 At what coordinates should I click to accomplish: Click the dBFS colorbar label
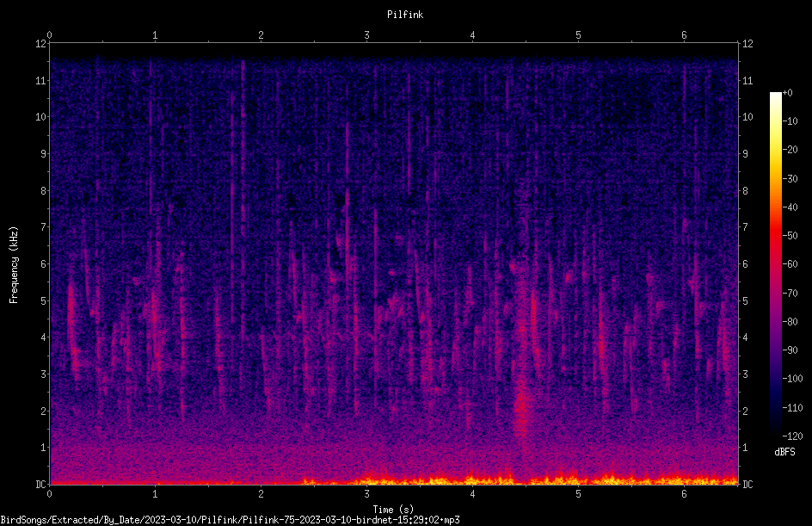[784, 452]
